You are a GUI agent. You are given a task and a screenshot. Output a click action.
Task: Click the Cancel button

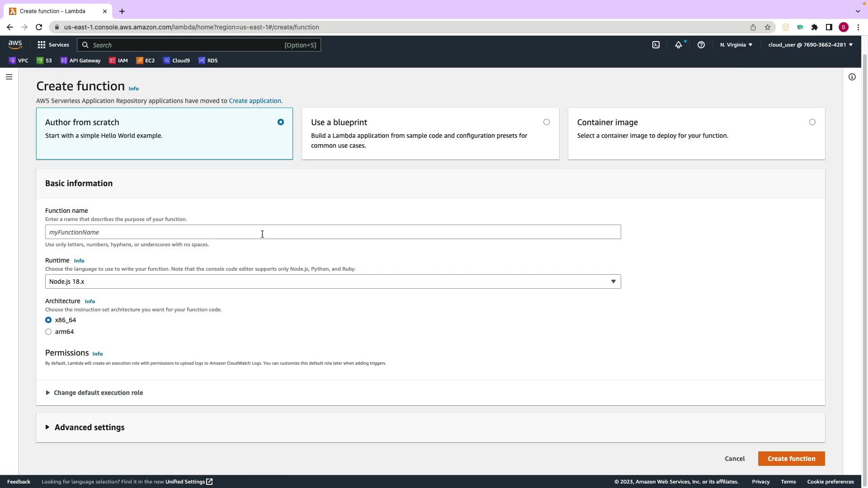(735, 459)
